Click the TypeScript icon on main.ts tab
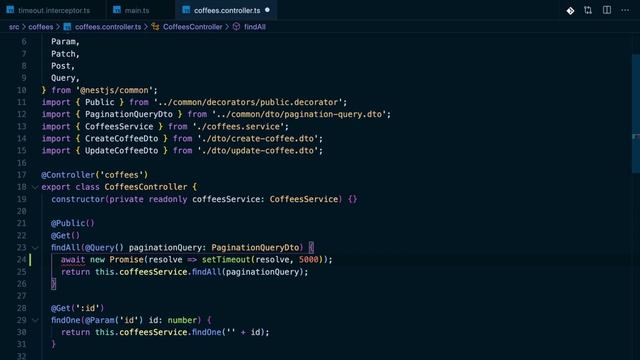The height and width of the screenshot is (360, 640). 117,10
